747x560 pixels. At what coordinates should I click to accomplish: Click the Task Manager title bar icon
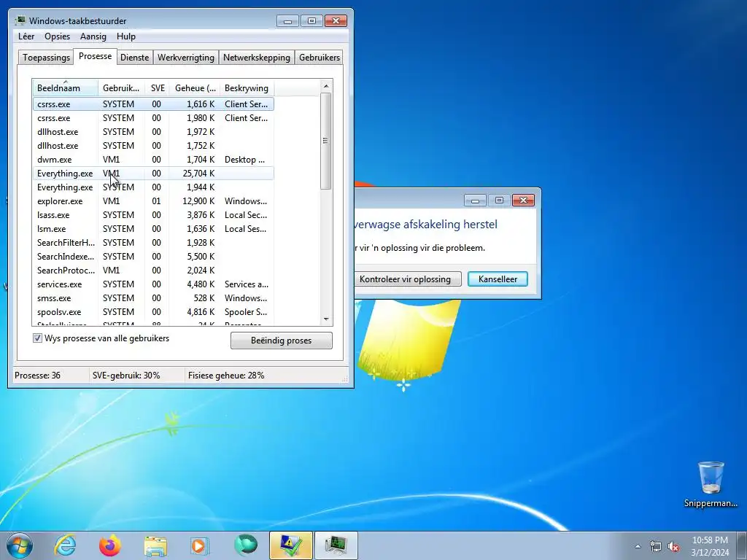click(20, 20)
